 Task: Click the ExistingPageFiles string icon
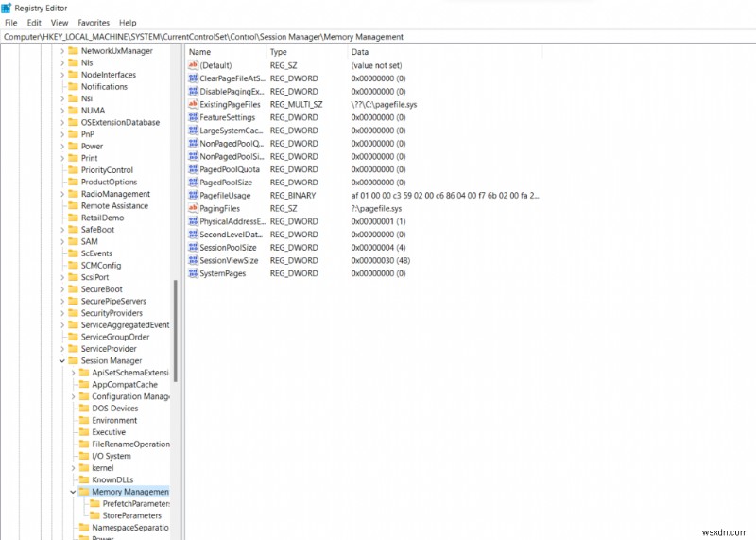(x=194, y=104)
